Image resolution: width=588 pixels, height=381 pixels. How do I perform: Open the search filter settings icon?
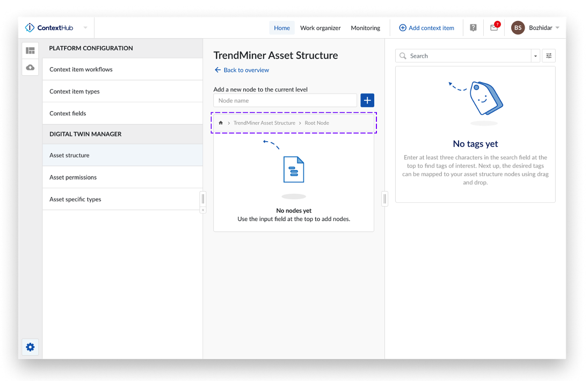[549, 56]
